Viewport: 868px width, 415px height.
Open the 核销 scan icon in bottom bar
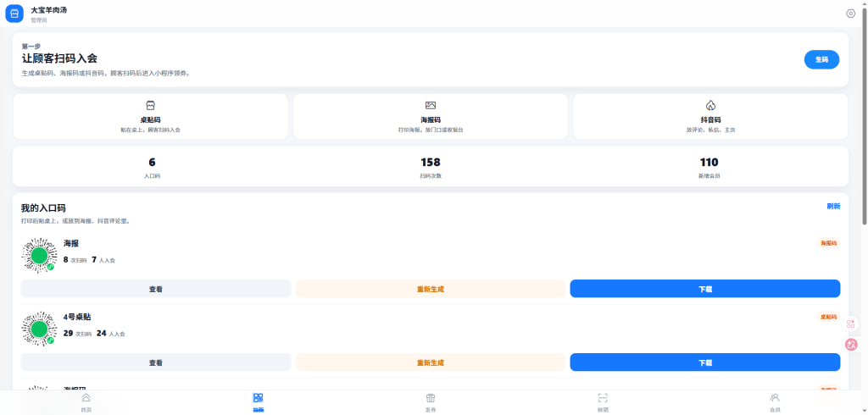603,398
